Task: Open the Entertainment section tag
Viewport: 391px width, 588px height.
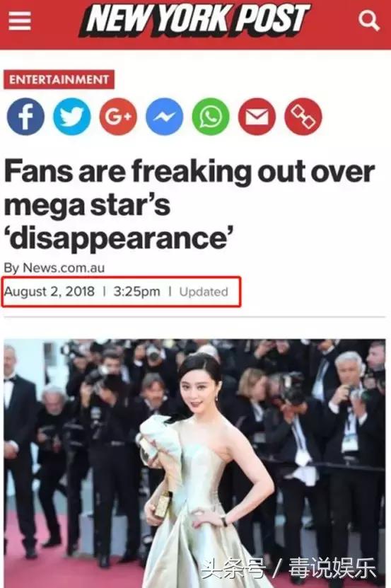Action: [59, 79]
